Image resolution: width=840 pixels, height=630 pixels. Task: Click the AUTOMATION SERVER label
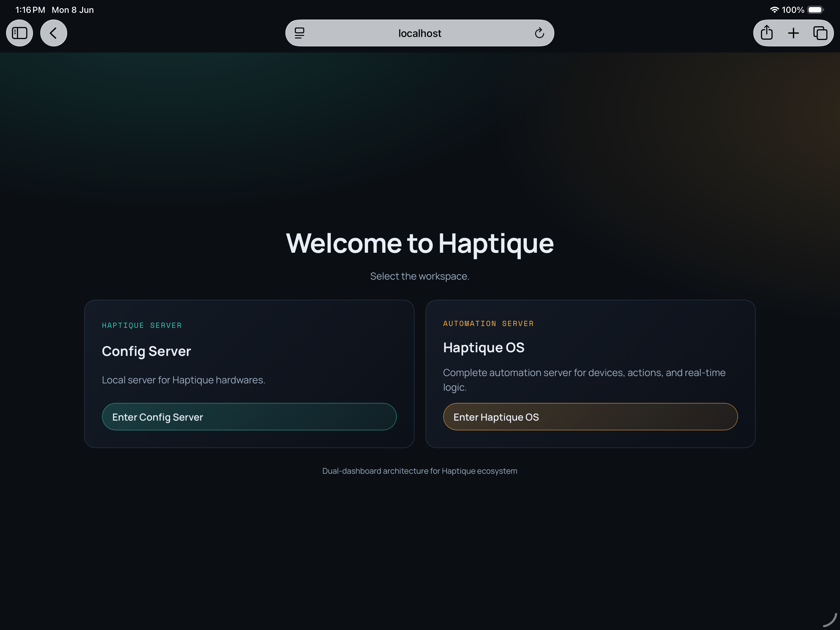click(x=488, y=324)
